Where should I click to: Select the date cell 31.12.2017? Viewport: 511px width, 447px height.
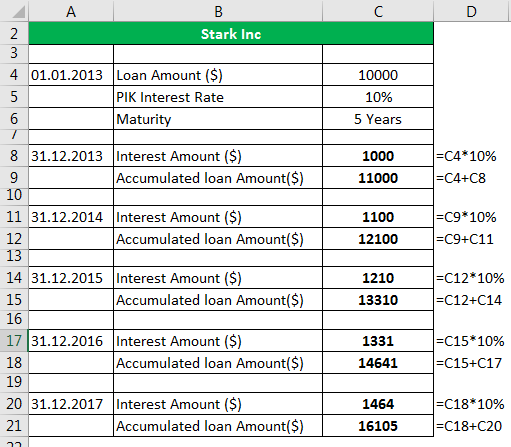click(x=71, y=404)
